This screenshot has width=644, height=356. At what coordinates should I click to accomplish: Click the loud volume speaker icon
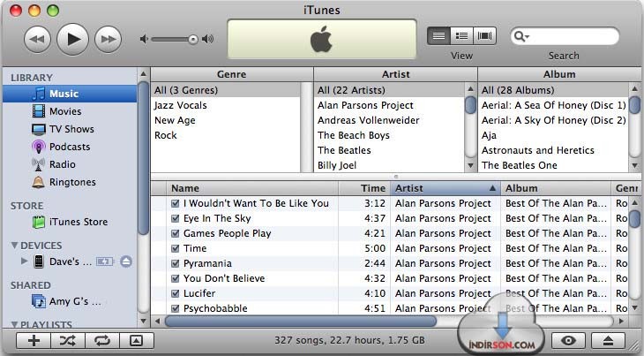[208, 40]
